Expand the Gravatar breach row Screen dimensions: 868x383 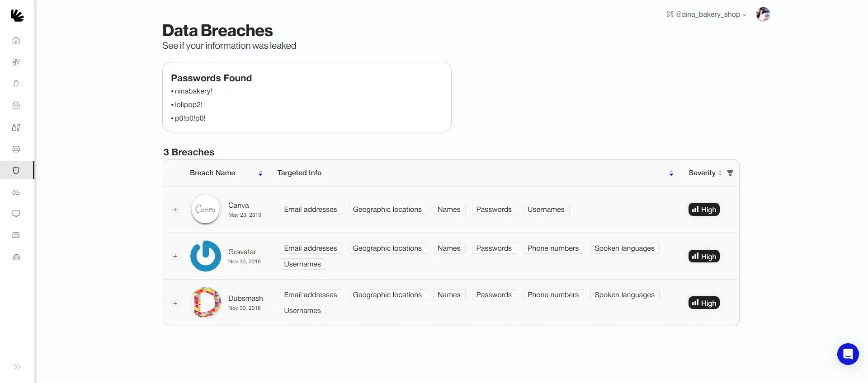pyautogui.click(x=175, y=257)
